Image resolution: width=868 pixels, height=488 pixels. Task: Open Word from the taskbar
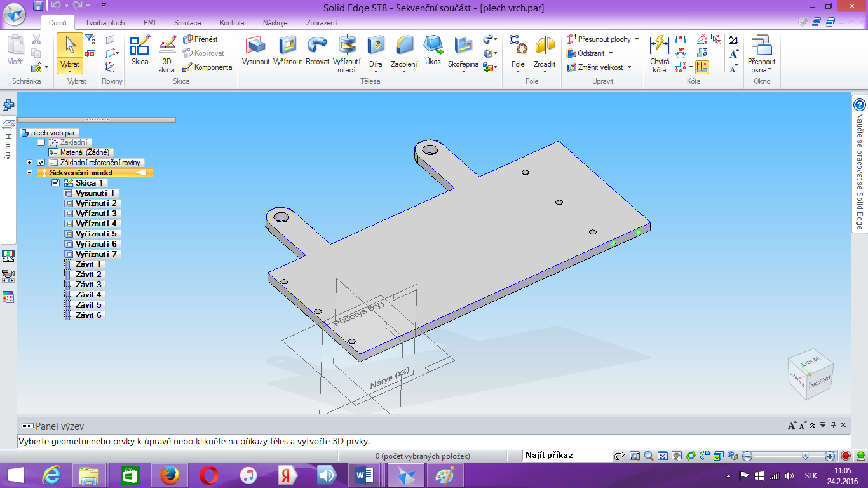(x=364, y=475)
